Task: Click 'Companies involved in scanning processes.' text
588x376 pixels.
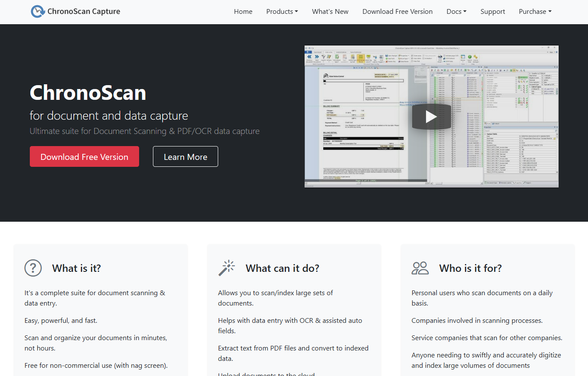Action: coord(477,321)
